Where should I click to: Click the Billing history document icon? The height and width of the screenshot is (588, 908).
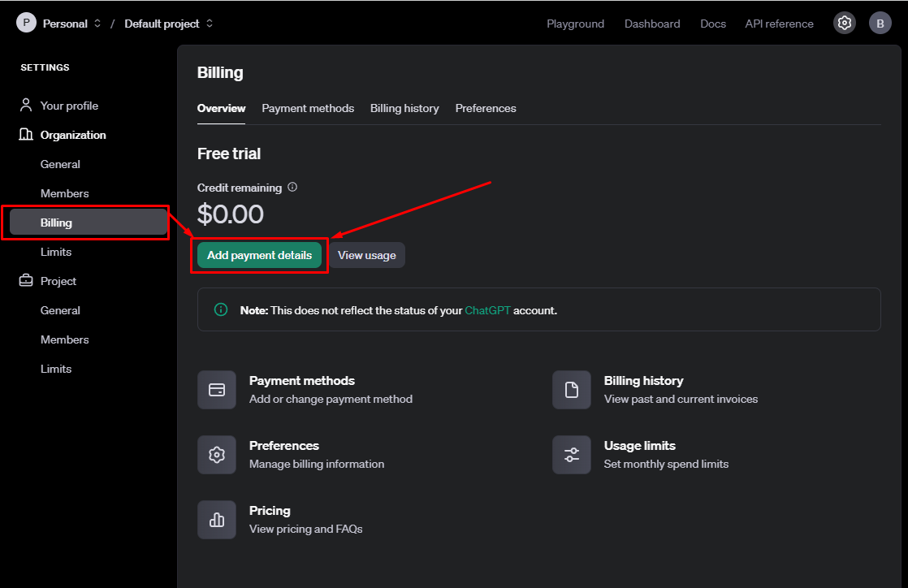572,390
